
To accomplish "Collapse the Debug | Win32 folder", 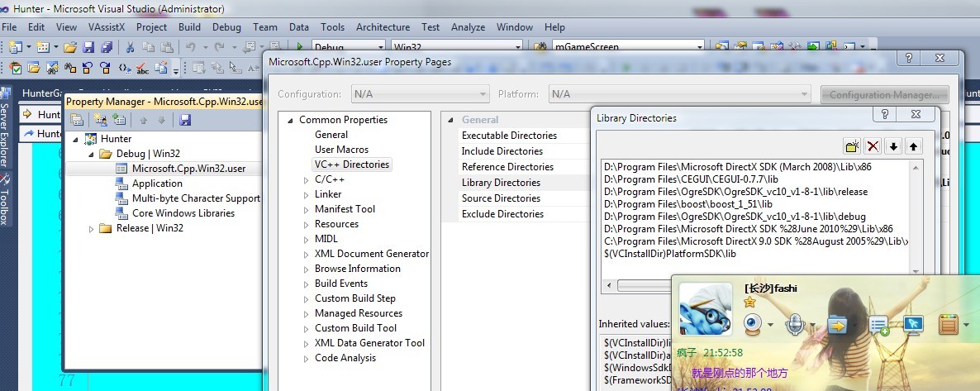I will 91,154.
